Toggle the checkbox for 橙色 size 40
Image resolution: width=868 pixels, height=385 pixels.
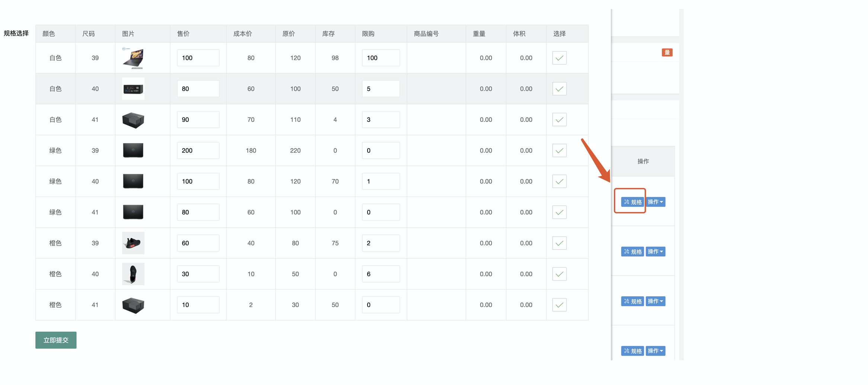point(559,274)
